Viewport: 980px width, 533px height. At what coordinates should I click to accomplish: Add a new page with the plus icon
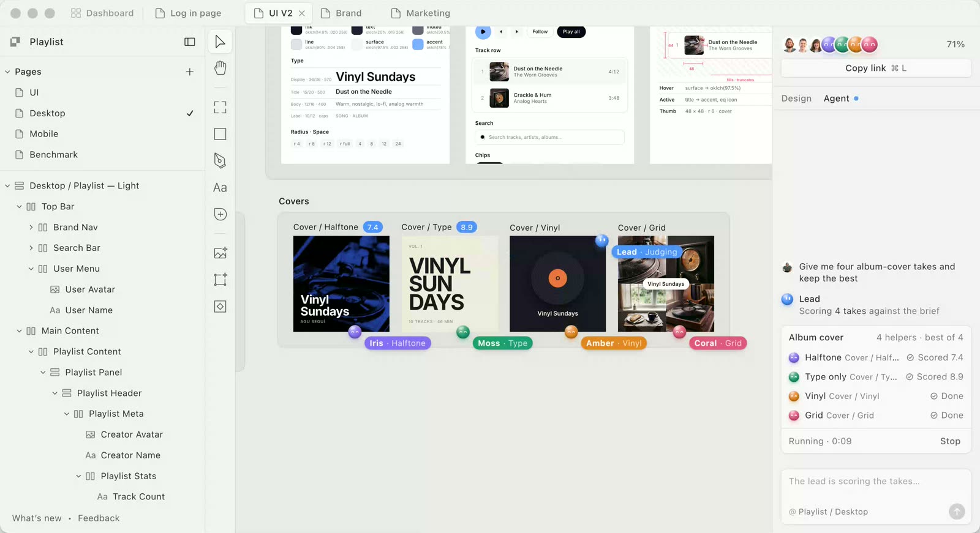pyautogui.click(x=190, y=72)
